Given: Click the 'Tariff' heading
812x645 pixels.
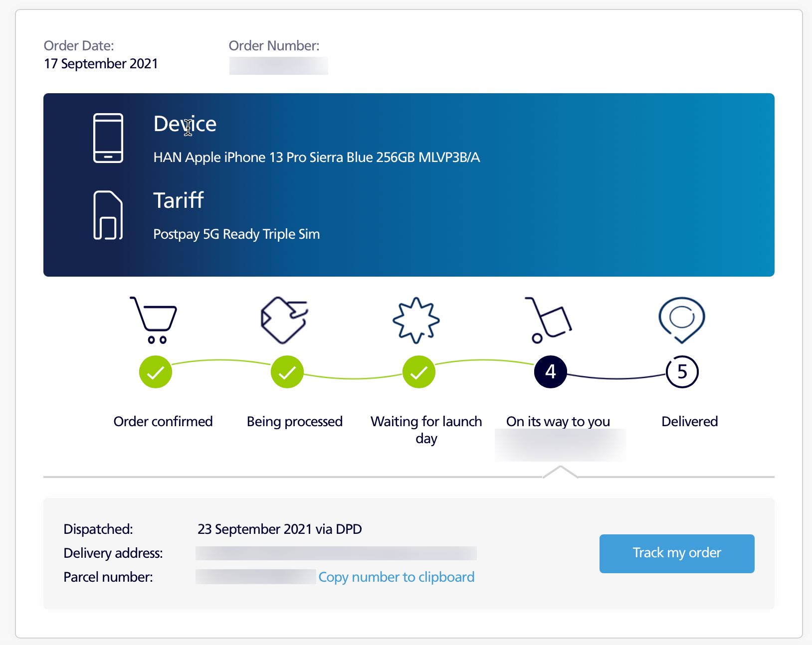Looking at the screenshot, I should click(x=178, y=200).
